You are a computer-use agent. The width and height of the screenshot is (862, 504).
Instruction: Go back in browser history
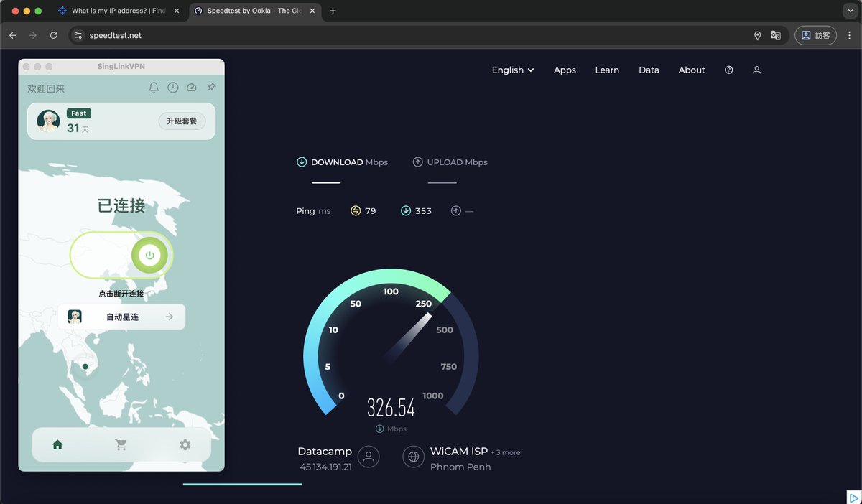12,35
